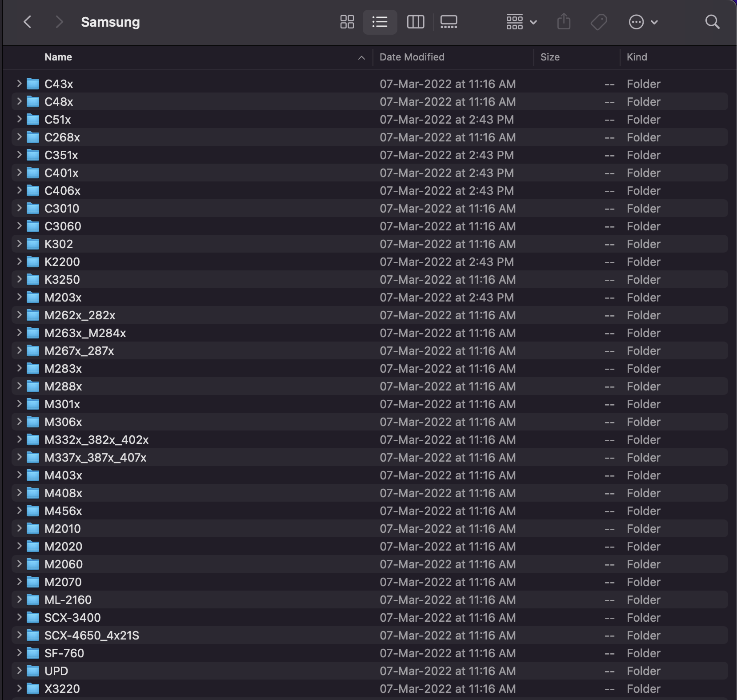
Task: Sort by the Kind column header
Action: click(637, 57)
